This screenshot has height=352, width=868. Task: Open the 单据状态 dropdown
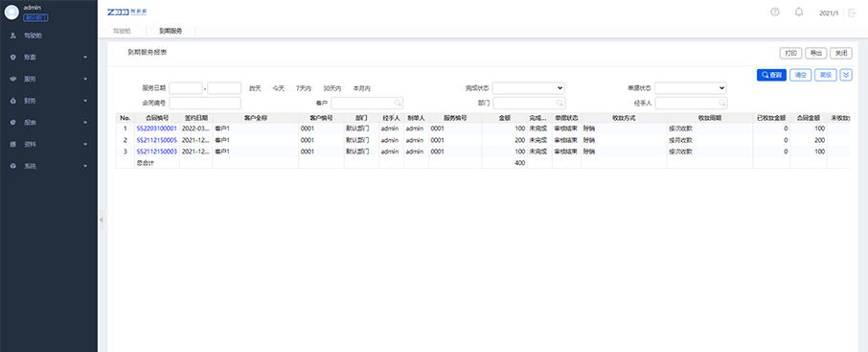point(691,87)
